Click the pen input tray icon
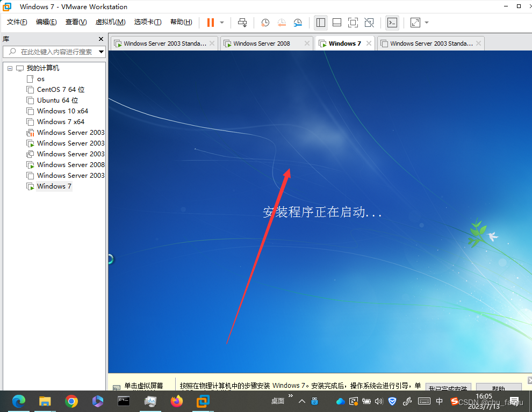The image size is (532, 412). [x=407, y=401]
